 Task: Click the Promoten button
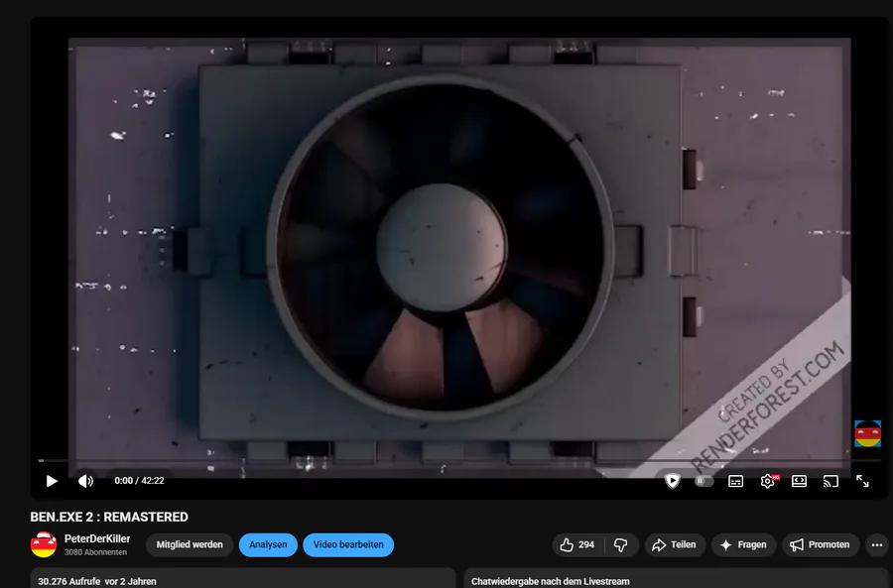coord(821,544)
